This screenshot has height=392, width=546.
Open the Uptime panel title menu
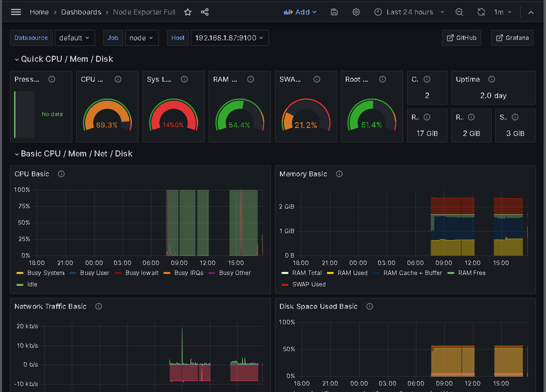(x=468, y=79)
